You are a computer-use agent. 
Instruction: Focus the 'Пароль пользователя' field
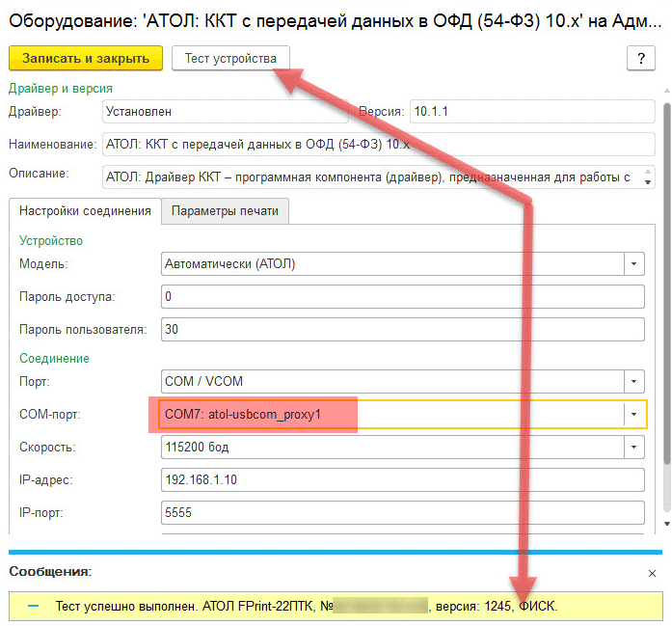pyautogui.click(x=402, y=329)
